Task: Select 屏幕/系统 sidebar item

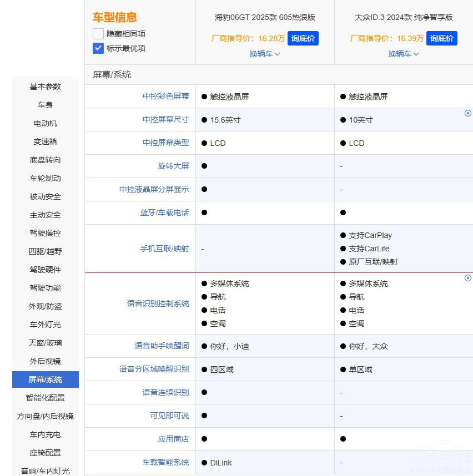Action: [x=46, y=379]
